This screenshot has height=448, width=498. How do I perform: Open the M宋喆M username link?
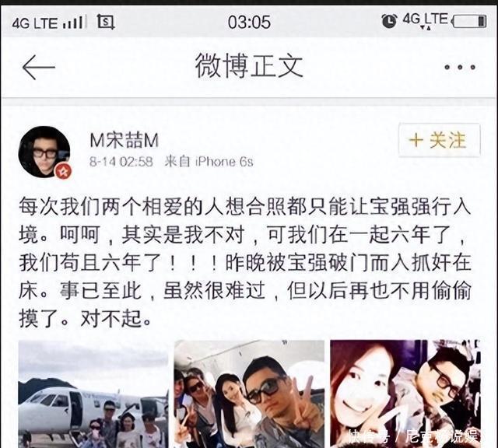tap(124, 140)
